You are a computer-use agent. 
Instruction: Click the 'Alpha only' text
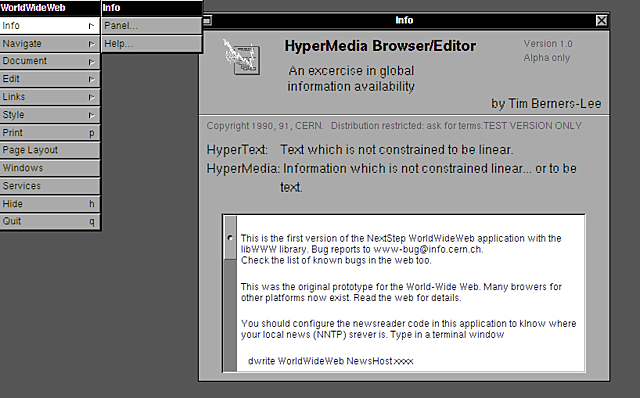547,58
